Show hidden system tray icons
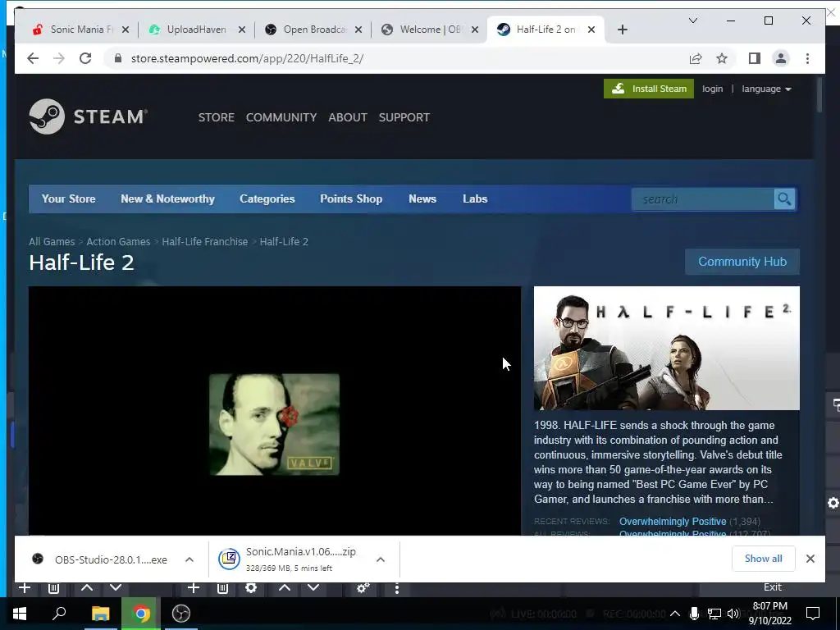 675,614
